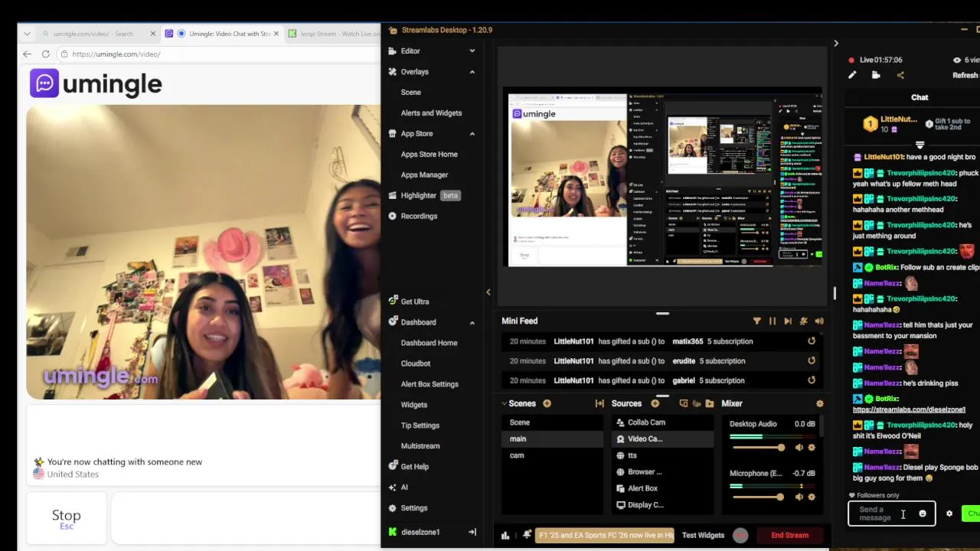Select the 'cam' scene
The image size is (980, 551).
click(x=553, y=455)
